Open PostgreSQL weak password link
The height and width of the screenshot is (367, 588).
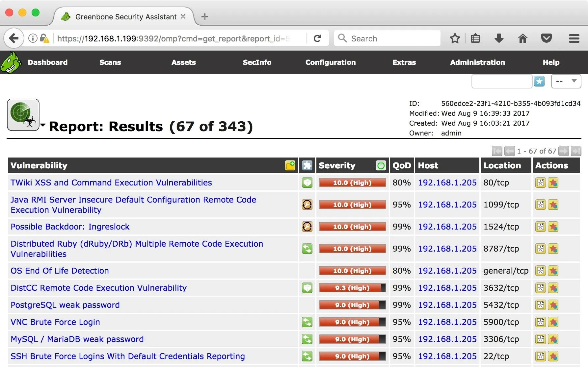65,305
